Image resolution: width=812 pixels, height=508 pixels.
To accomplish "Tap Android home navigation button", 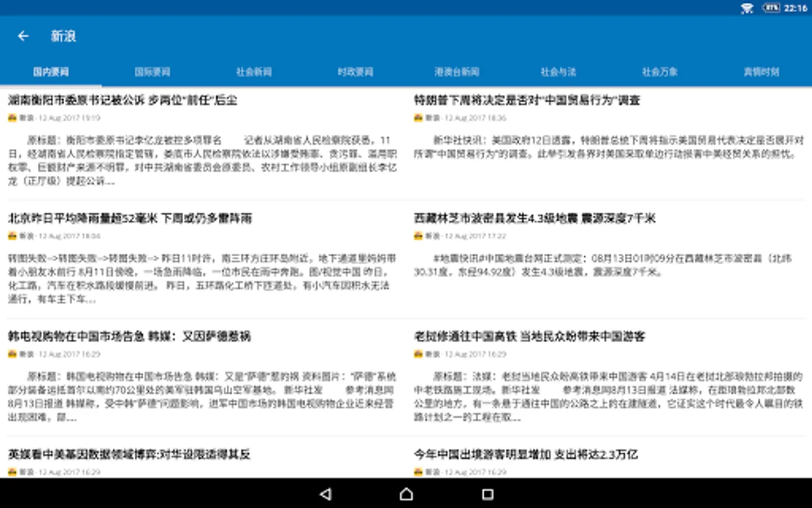I will 406,494.
